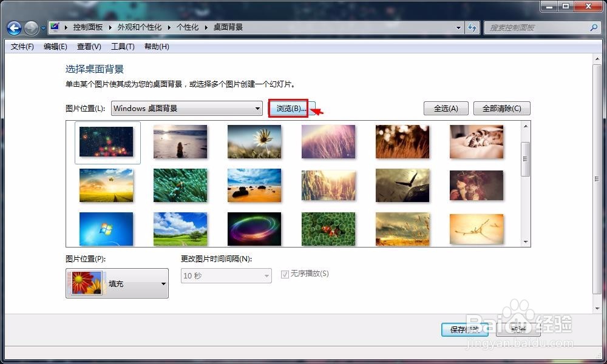Click the 全部清除(C) clear all button
The image size is (607, 364).
(x=501, y=108)
